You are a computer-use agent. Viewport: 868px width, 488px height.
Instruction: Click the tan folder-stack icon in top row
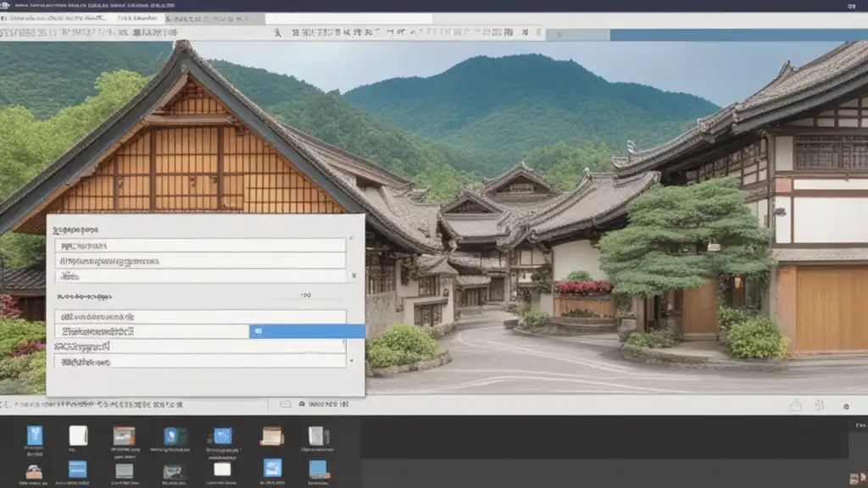(271, 435)
